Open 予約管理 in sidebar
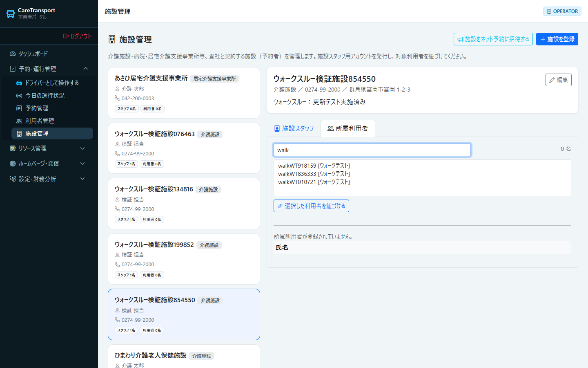588x368 pixels. (52, 108)
